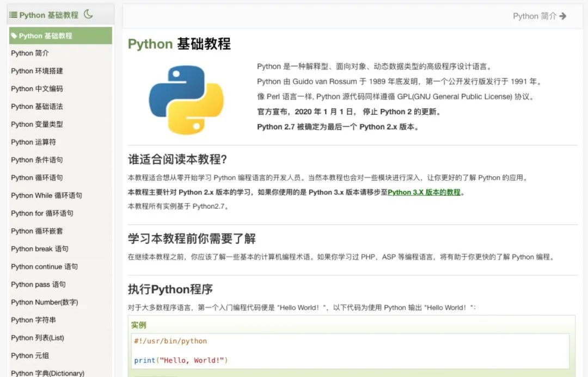Open Python 循环语句 chapter
This screenshot has width=588, height=377.
click(37, 178)
